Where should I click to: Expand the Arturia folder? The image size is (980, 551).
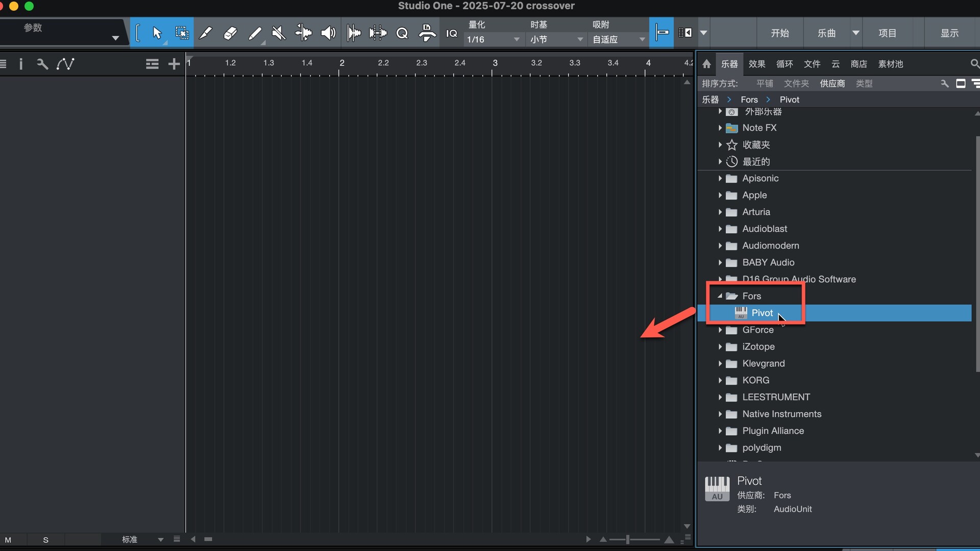(x=720, y=212)
